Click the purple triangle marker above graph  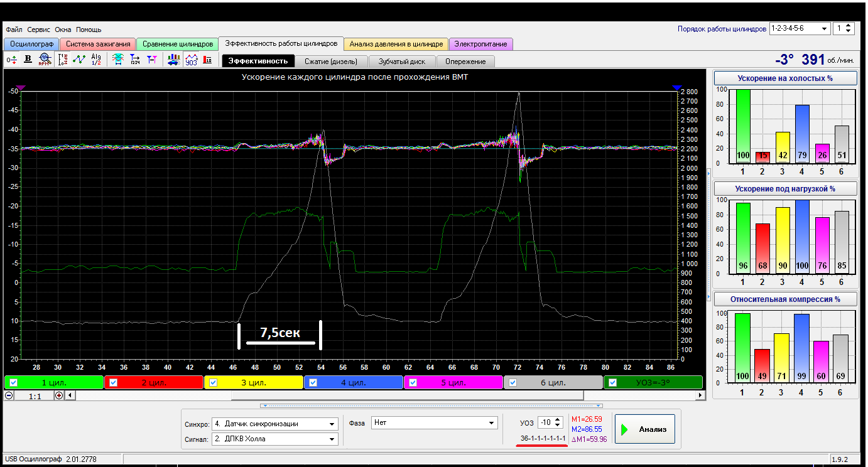[21, 87]
